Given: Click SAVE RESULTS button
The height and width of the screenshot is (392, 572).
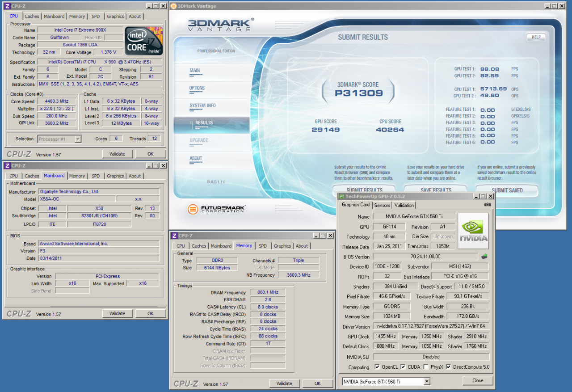Looking at the screenshot, I should pyautogui.click(x=436, y=190).
